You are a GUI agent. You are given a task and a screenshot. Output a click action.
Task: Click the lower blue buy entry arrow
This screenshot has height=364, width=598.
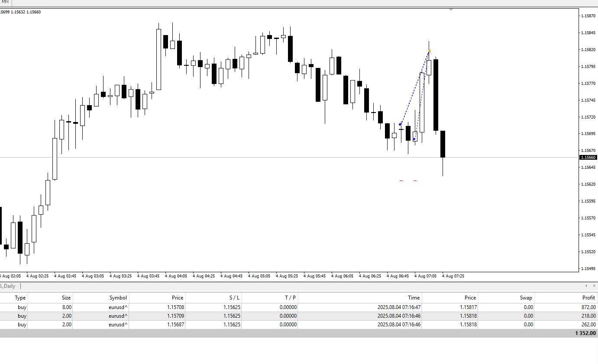coord(414,139)
